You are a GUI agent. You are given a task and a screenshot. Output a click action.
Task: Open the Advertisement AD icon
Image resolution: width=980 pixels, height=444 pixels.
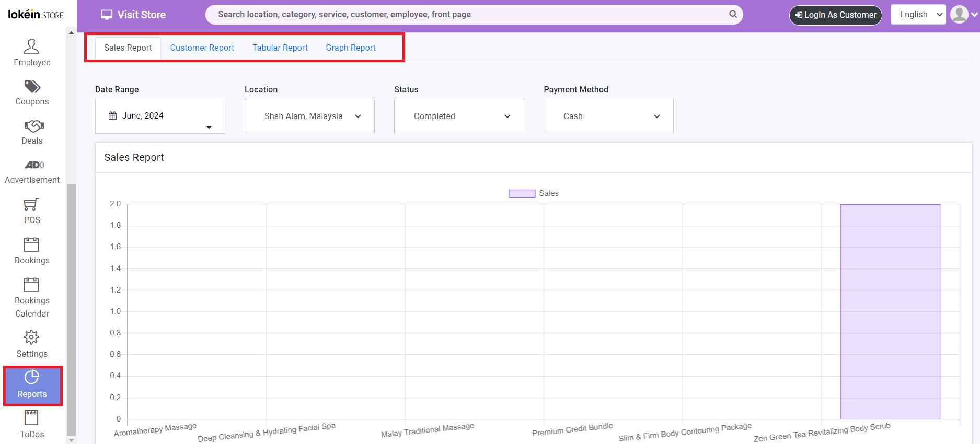point(34,165)
